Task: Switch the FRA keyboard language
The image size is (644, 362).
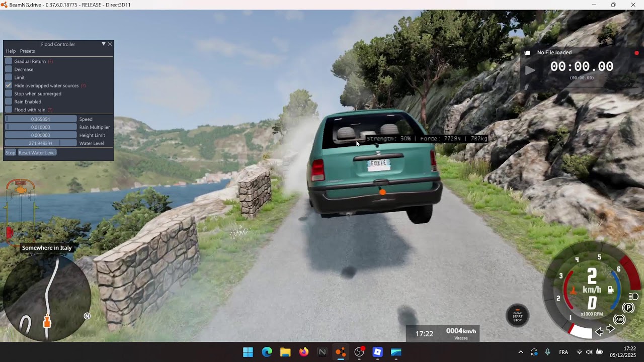Action: click(564, 352)
